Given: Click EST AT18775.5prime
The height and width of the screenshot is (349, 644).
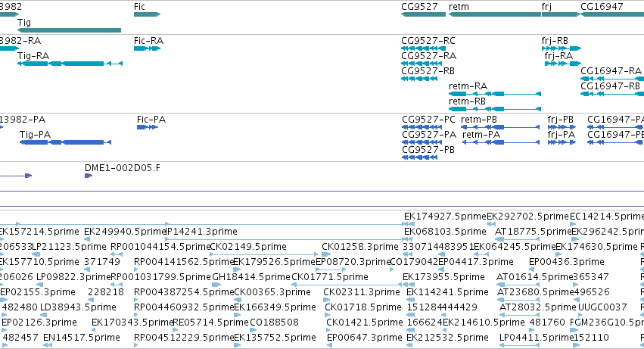Looking at the screenshot, I should click(533, 232).
